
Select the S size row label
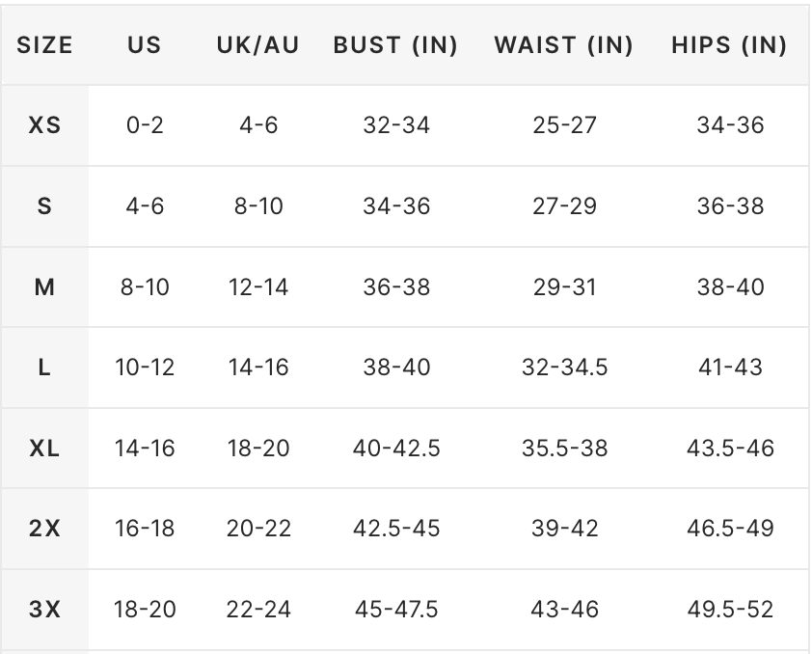tap(44, 206)
